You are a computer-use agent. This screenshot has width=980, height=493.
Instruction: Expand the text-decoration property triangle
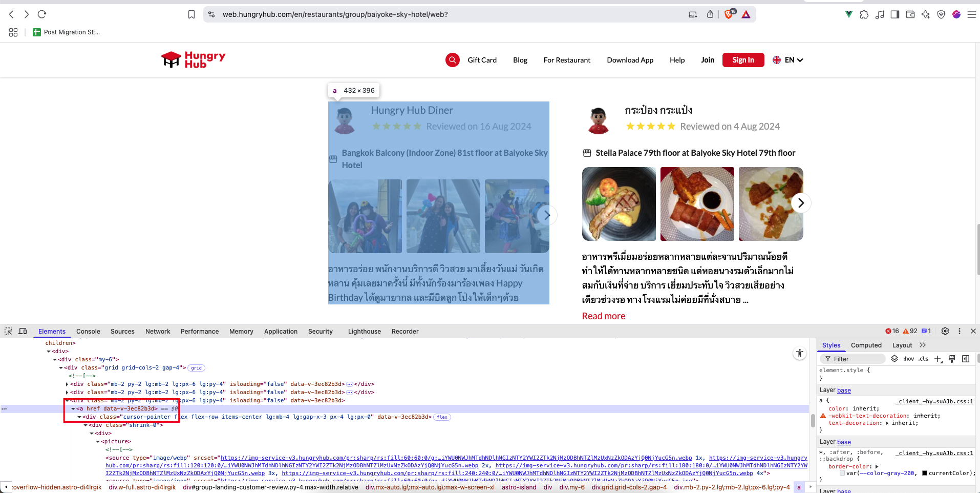coord(887,423)
